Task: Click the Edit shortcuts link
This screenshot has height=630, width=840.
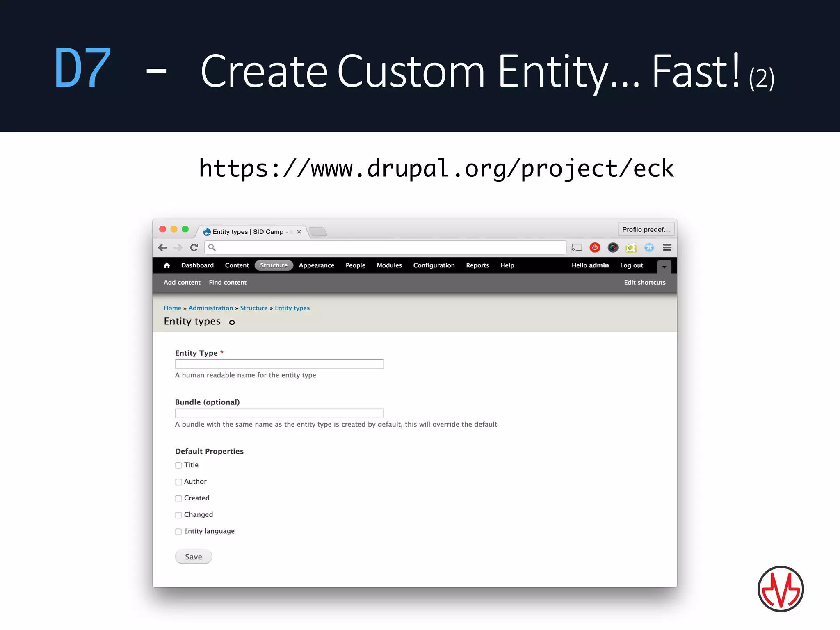Action: (645, 282)
